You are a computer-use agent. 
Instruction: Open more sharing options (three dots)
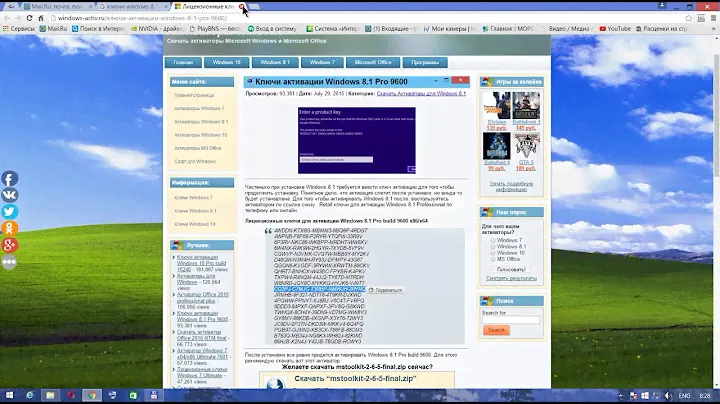tap(10, 263)
